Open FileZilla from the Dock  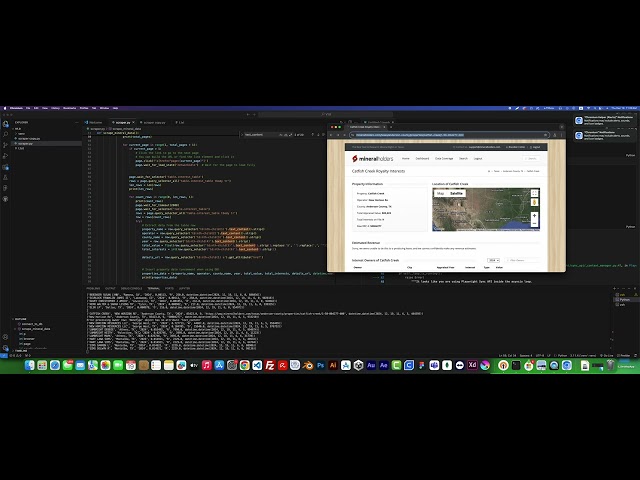(270, 365)
